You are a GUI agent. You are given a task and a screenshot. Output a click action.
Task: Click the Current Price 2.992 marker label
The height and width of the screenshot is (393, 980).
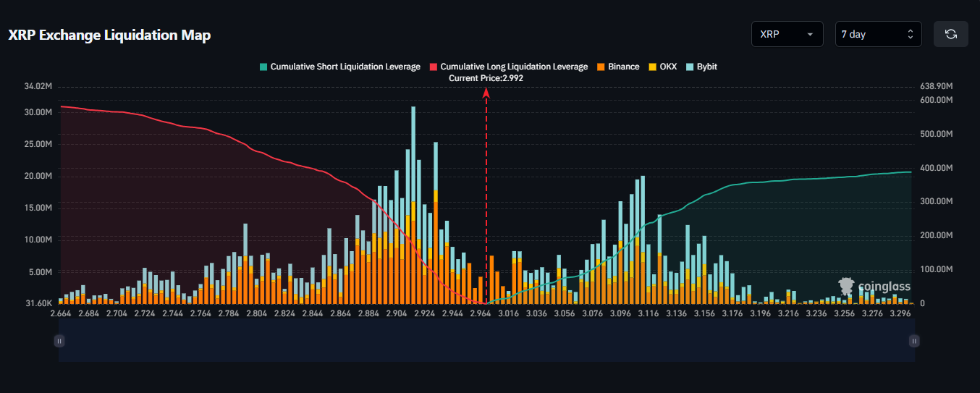(486, 77)
